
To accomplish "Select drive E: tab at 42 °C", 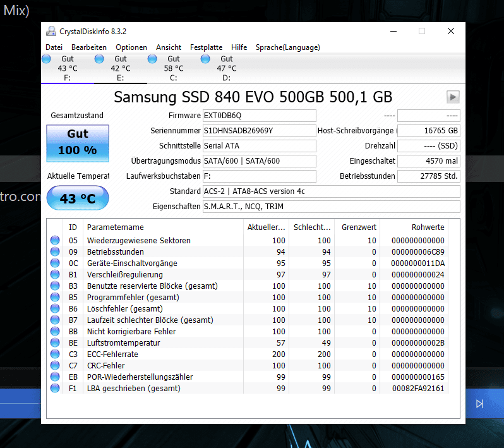I will pyautogui.click(x=121, y=68).
